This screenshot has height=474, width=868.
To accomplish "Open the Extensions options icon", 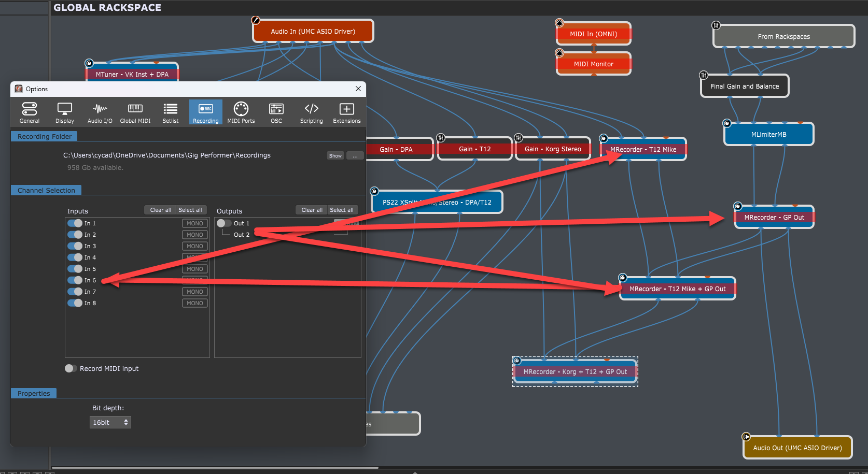I will point(347,112).
